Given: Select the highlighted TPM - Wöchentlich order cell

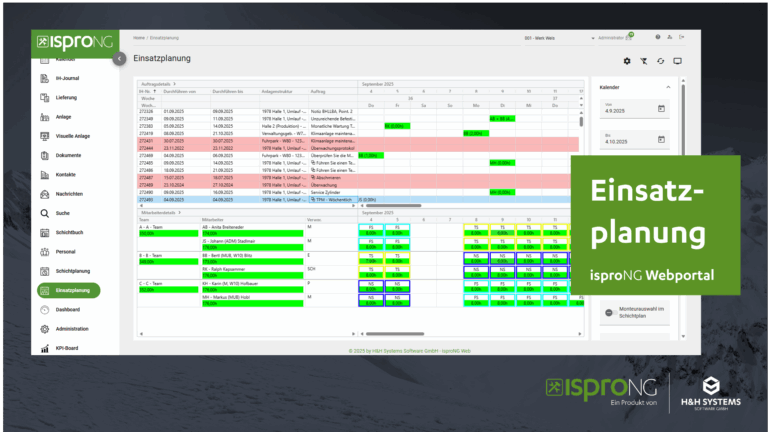Looking at the screenshot, I should pyautogui.click(x=333, y=200).
